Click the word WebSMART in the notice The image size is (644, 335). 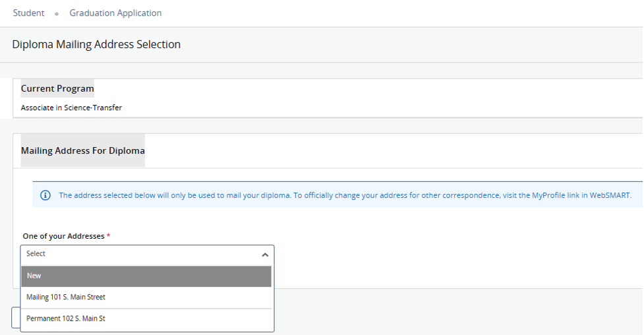[612, 195]
